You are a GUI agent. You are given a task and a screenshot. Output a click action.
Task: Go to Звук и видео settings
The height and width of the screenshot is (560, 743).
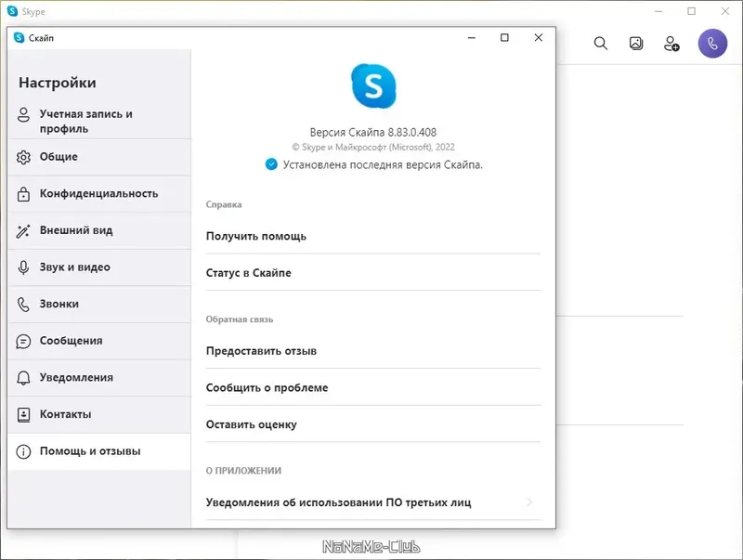[99, 267]
